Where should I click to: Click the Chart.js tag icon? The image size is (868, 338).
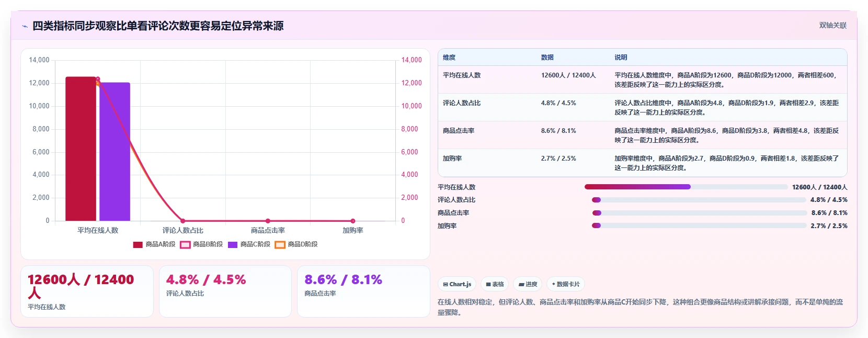(x=446, y=285)
